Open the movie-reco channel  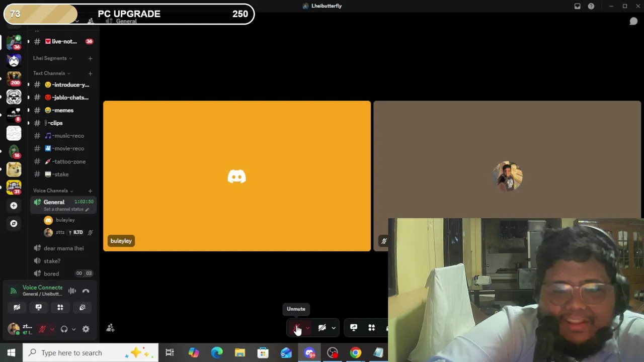(x=64, y=148)
